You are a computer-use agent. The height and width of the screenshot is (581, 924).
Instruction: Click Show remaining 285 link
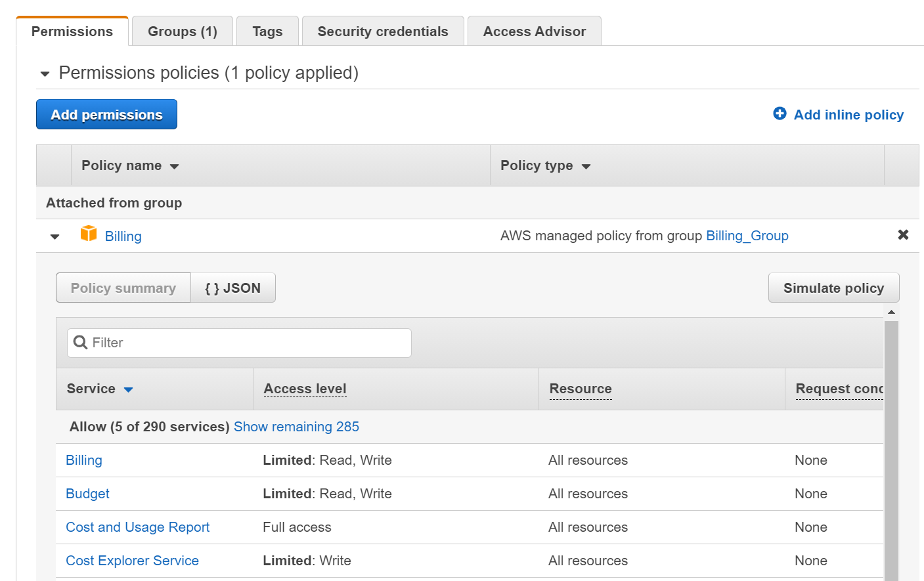(296, 427)
